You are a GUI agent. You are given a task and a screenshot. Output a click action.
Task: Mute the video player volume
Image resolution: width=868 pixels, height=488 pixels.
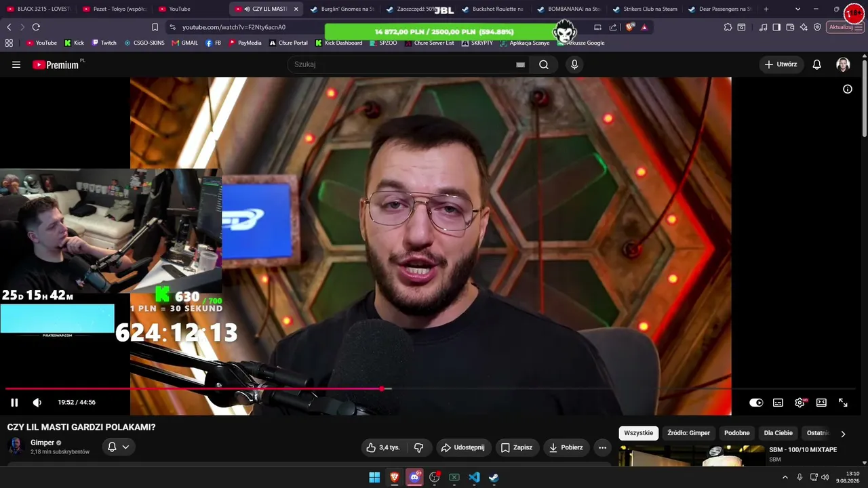click(37, 403)
